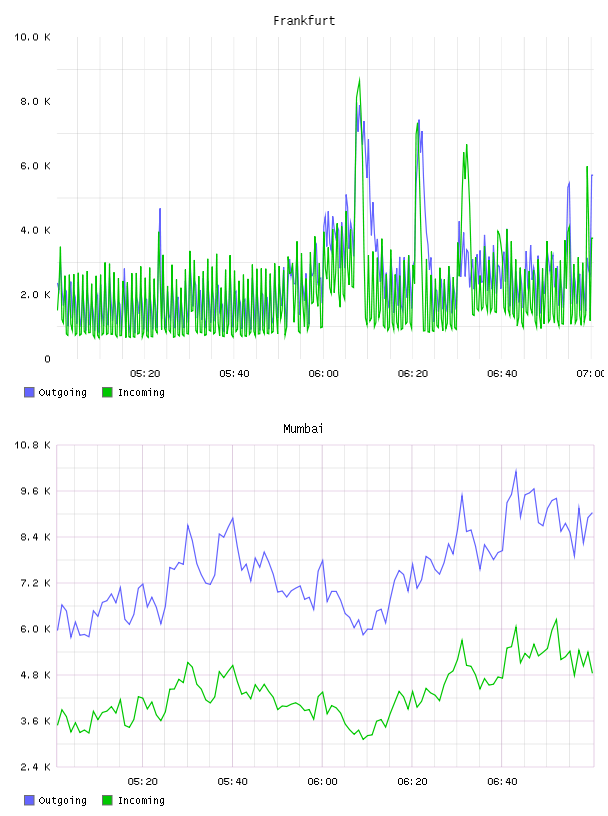
Task: Click the 6.0 K label on Frankfurt axis
Action: (35, 166)
